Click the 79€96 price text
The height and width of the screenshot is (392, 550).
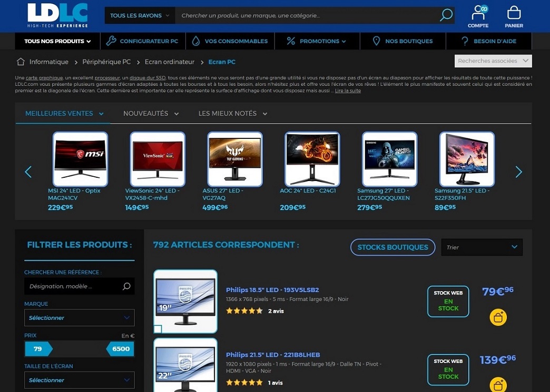click(498, 291)
